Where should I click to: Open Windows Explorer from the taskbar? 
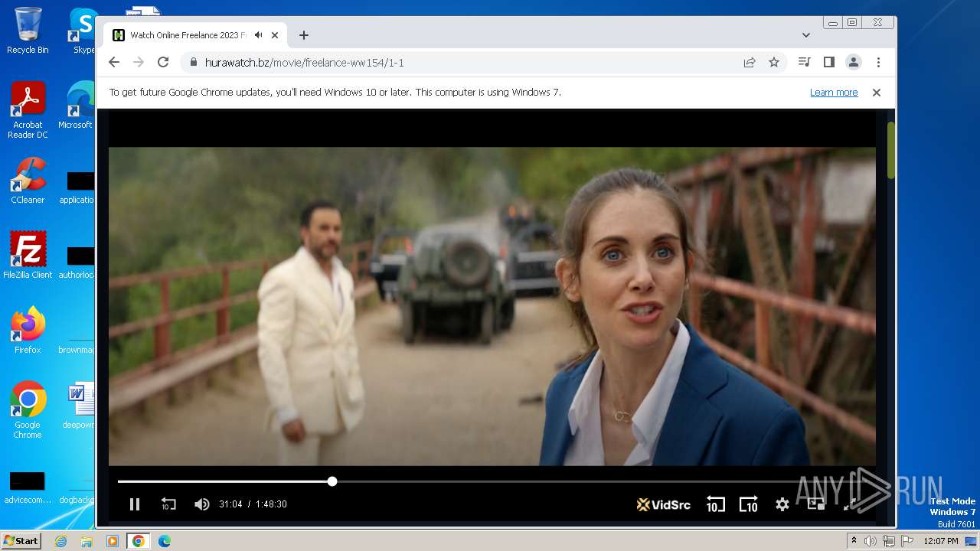(87, 541)
